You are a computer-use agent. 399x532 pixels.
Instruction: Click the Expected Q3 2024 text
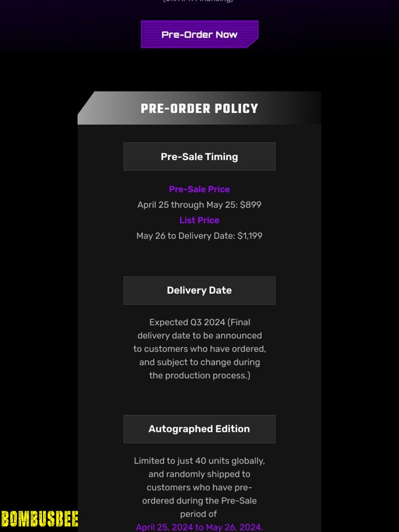click(x=187, y=322)
